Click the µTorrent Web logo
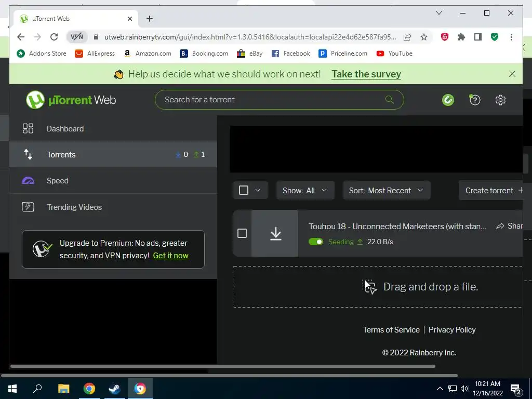The image size is (532, 399). coord(71,100)
